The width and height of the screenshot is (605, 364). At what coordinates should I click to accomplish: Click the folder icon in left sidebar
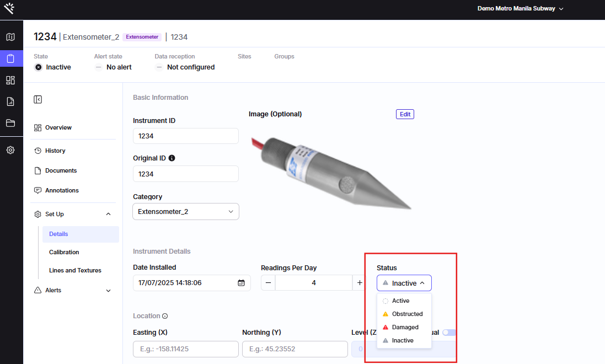coord(10,123)
